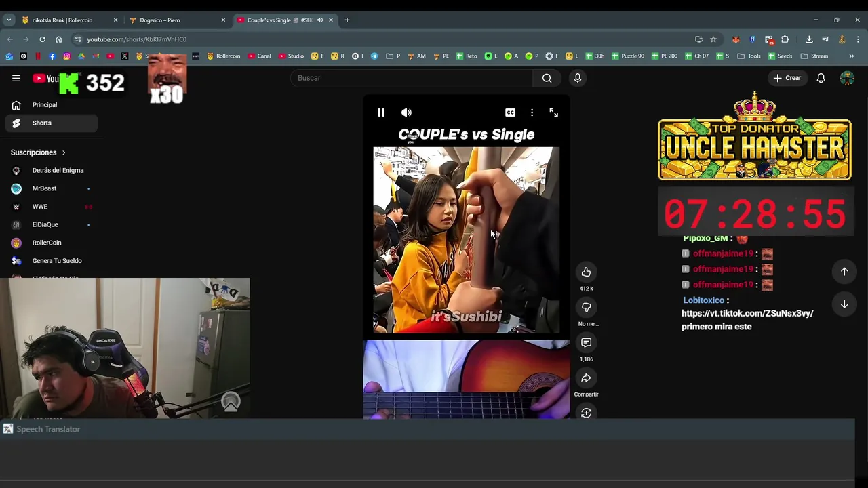Click the Remix icon below Compartir
This screenshot has width=868, height=488.
[x=586, y=413]
